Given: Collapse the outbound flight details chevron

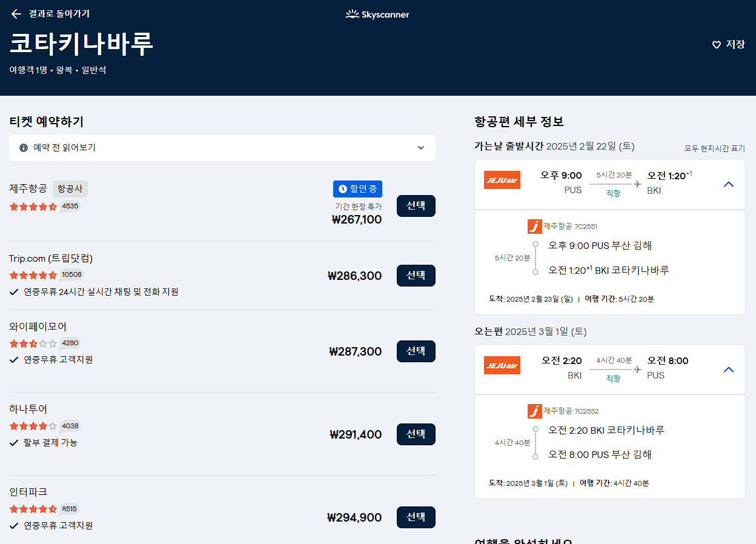Looking at the screenshot, I should tap(729, 184).
